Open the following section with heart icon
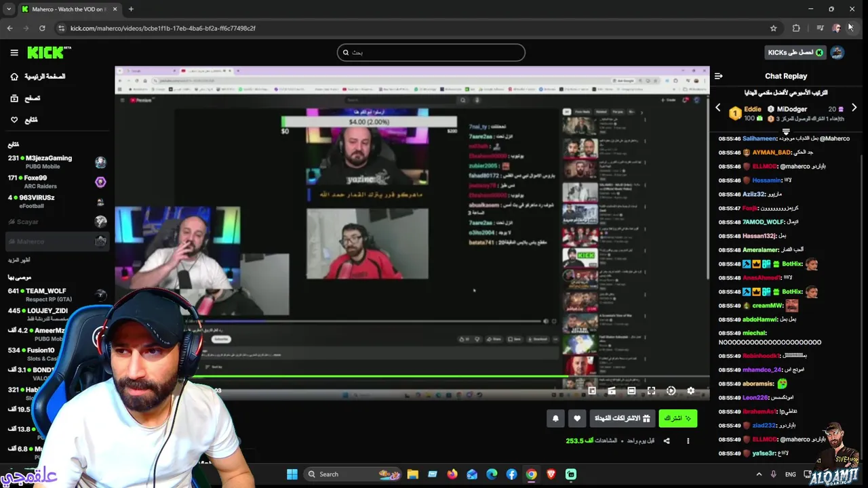868x488 pixels. [x=24, y=120]
